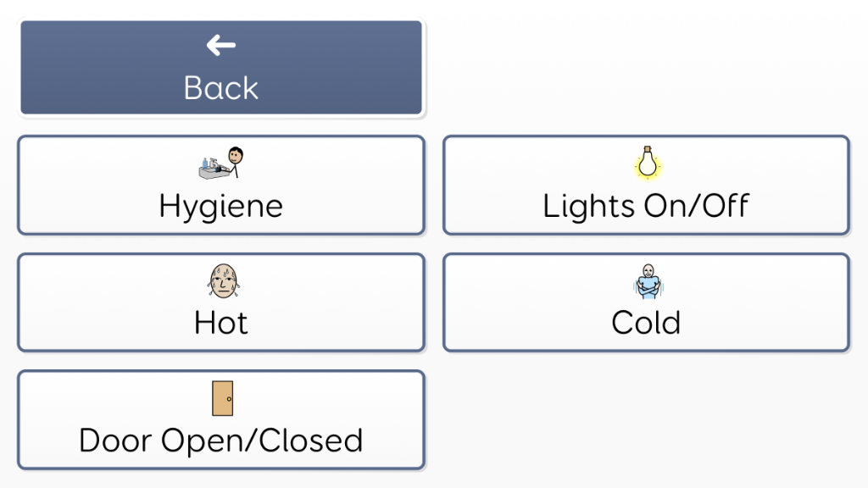Say you feel too warm
The image size is (868, 488).
(x=221, y=302)
